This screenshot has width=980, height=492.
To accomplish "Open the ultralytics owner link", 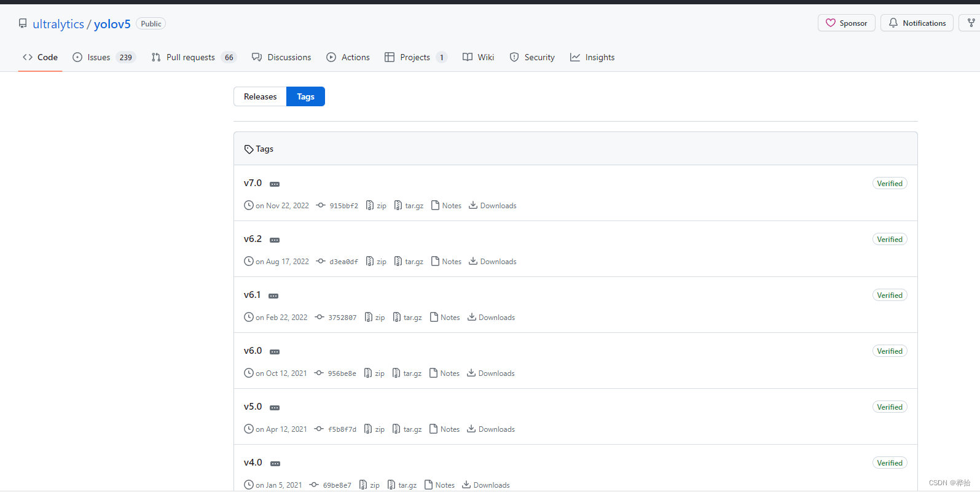I will [x=58, y=24].
